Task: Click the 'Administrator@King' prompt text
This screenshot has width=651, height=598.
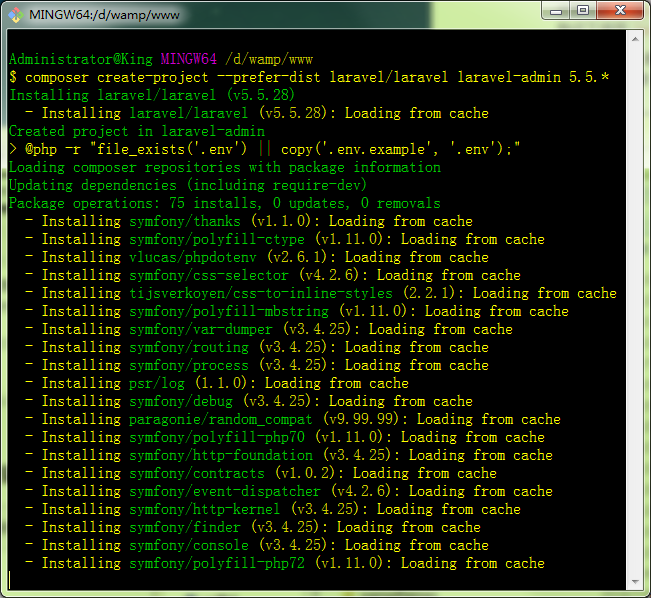Action: (81, 59)
